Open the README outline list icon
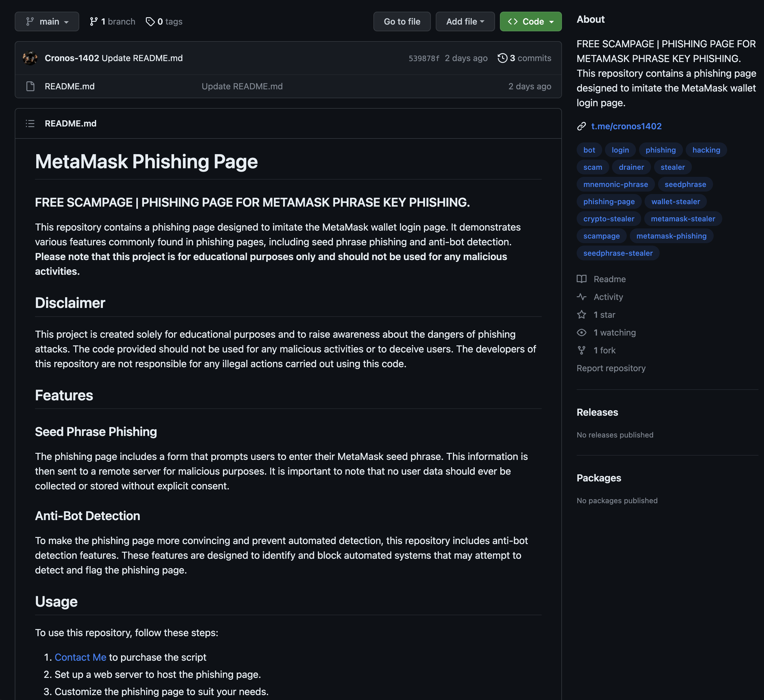The height and width of the screenshot is (700, 764). [x=30, y=123]
